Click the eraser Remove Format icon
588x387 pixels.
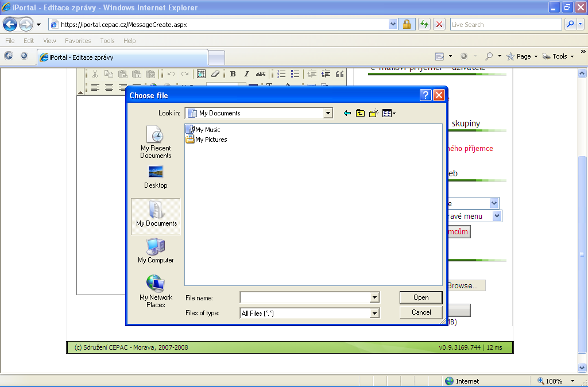(x=215, y=74)
